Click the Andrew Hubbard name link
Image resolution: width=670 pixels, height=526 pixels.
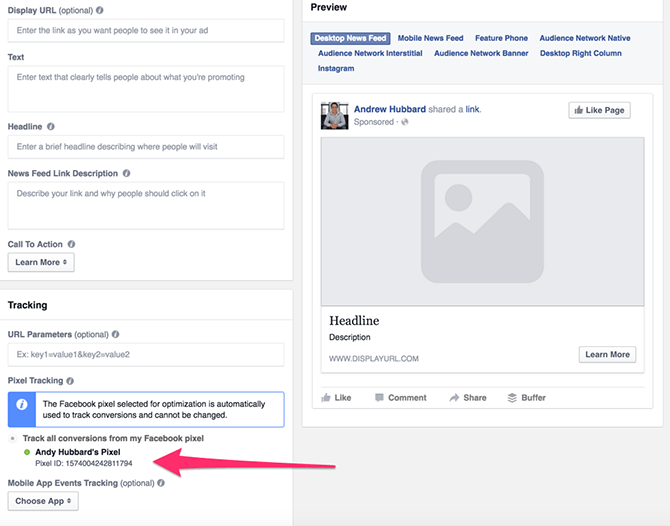[x=389, y=110]
